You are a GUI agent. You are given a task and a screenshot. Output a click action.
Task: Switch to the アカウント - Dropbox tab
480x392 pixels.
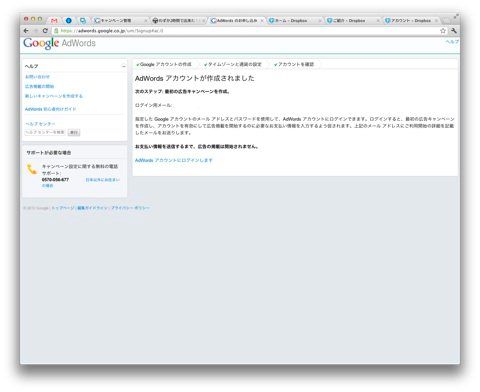[410, 21]
